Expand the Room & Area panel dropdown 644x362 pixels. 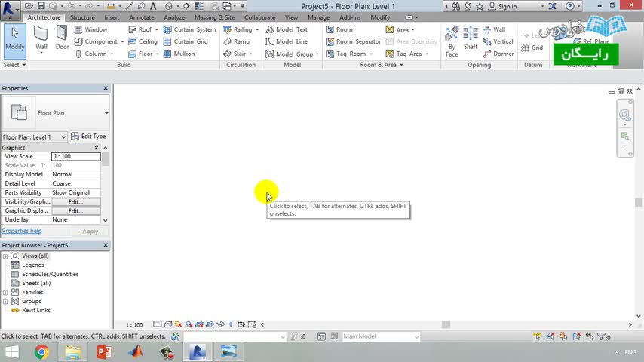(382, 65)
